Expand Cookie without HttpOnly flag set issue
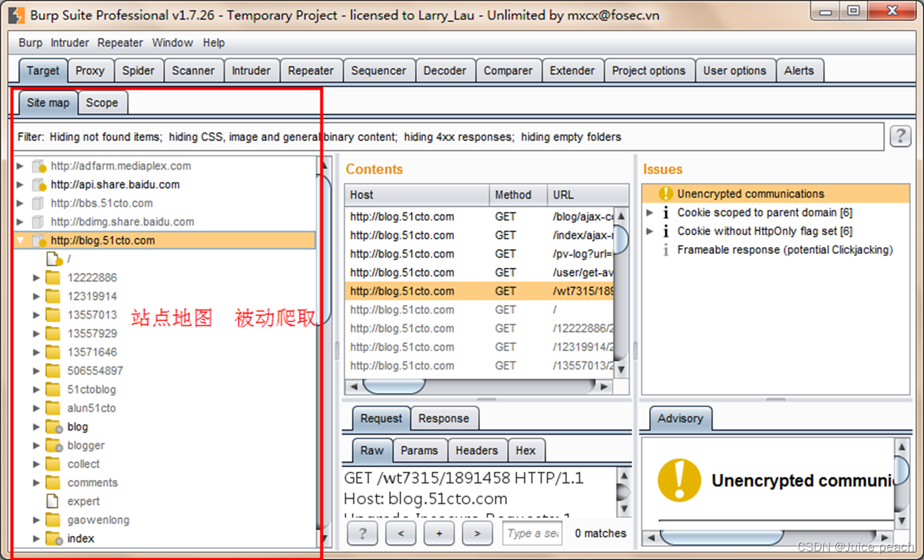The height and width of the screenshot is (560, 924). tap(650, 231)
